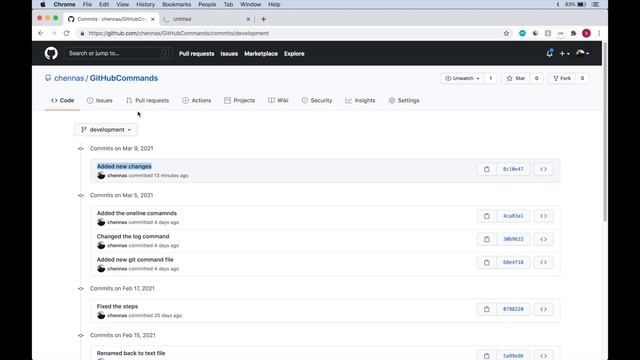This screenshot has height=360, width=640.
Task: Copy SHA for Changed the log command commit
Action: [x=487, y=239]
